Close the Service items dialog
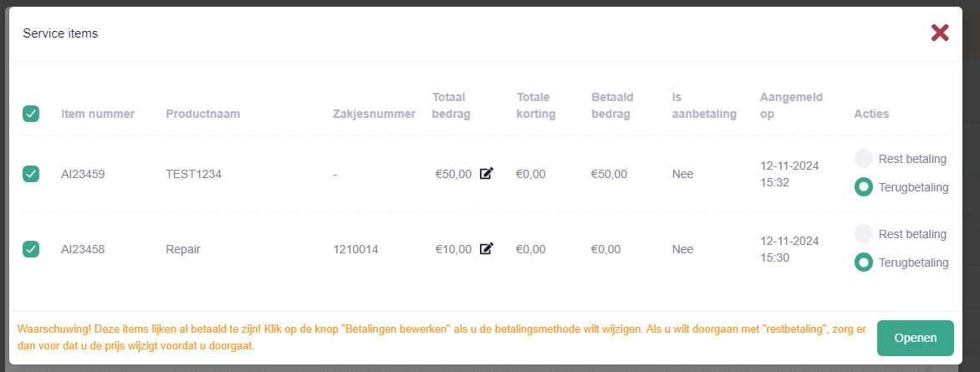This screenshot has height=372, width=980. [x=940, y=33]
